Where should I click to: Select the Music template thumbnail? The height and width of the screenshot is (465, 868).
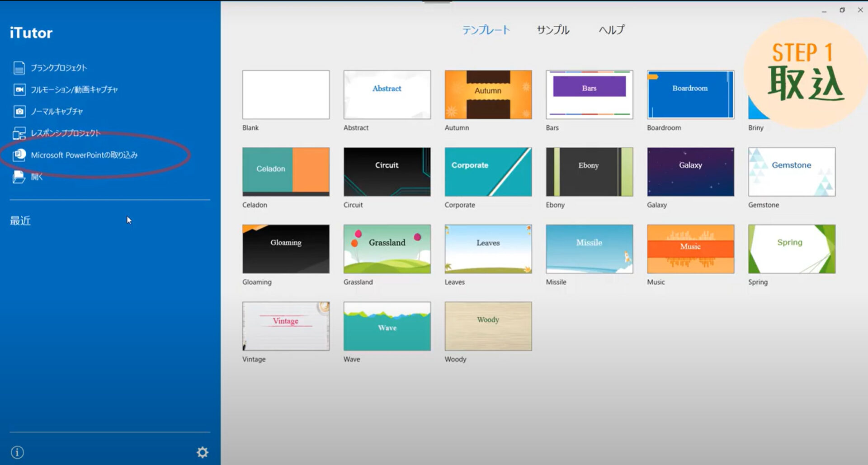point(690,249)
